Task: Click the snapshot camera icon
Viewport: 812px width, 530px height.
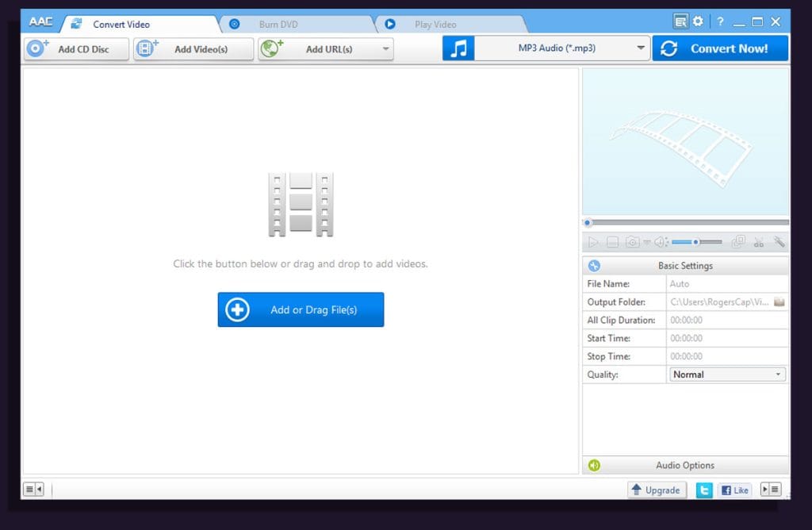Action: (632, 242)
